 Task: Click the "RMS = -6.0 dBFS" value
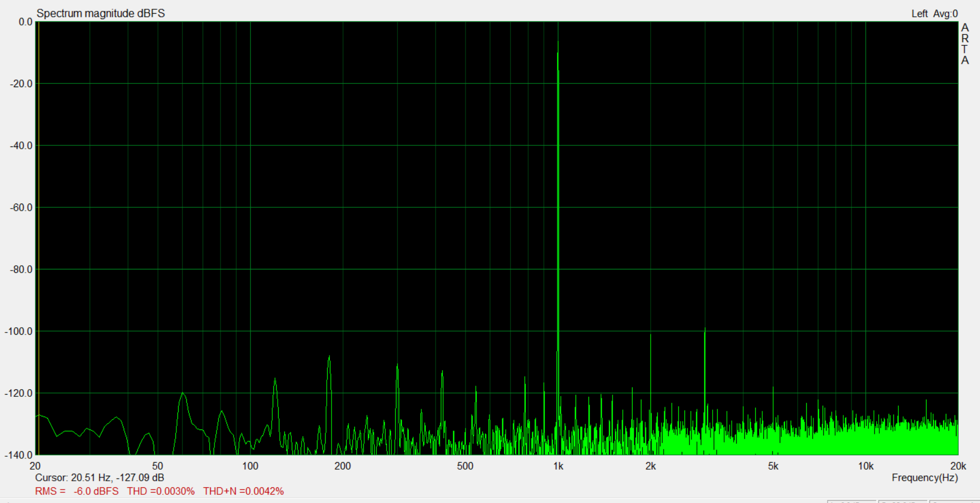[77, 491]
